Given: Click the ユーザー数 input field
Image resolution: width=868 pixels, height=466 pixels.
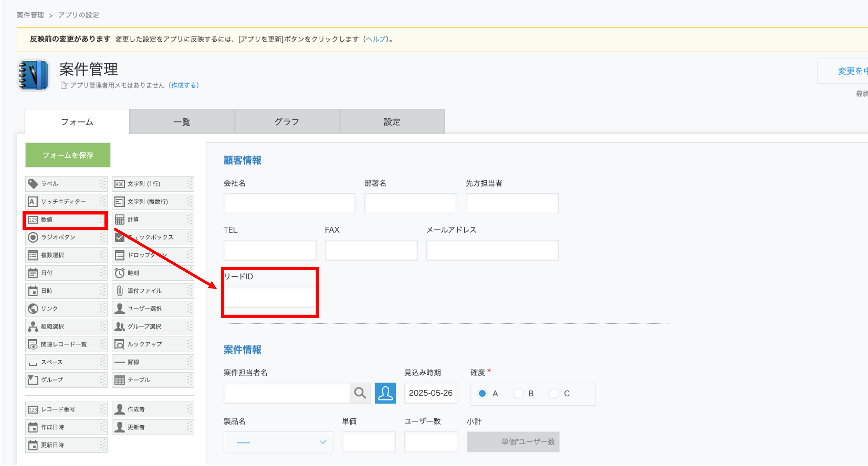Looking at the screenshot, I should click(431, 442).
